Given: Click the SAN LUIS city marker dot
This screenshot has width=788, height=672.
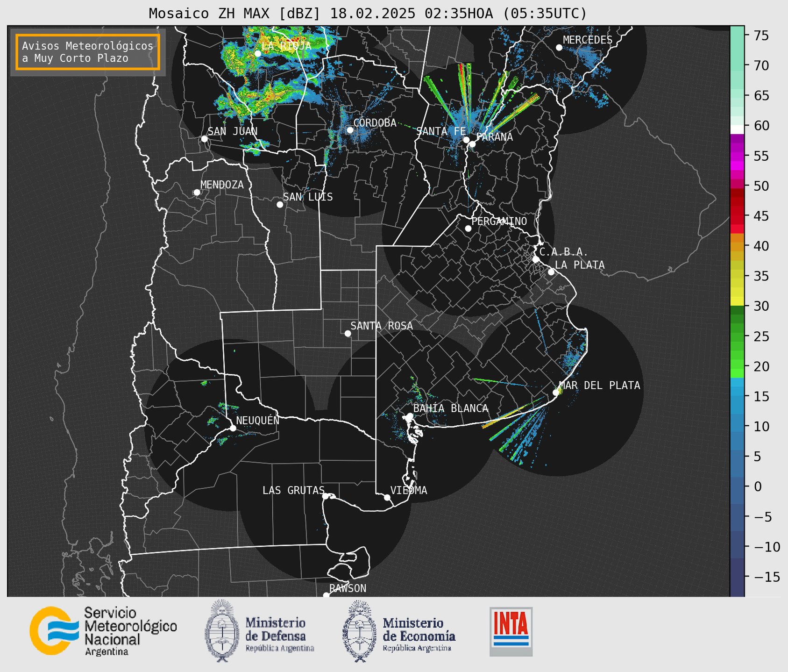Looking at the screenshot, I should [x=280, y=205].
